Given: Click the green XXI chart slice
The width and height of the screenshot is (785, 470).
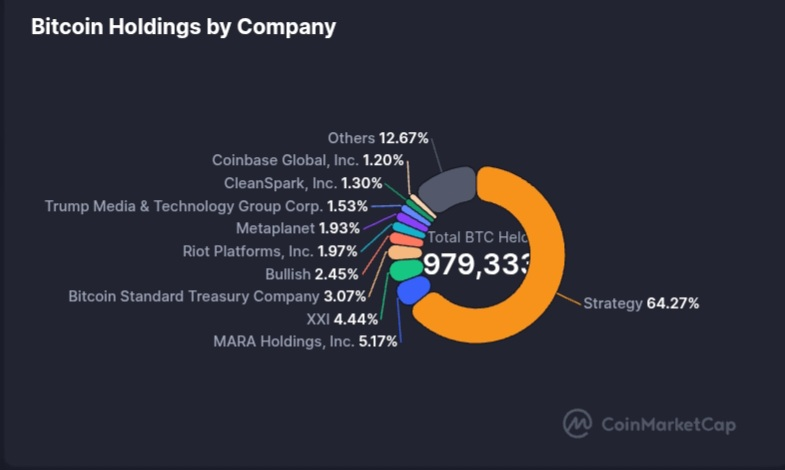Looking at the screenshot, I should click(x=405, y=269).
